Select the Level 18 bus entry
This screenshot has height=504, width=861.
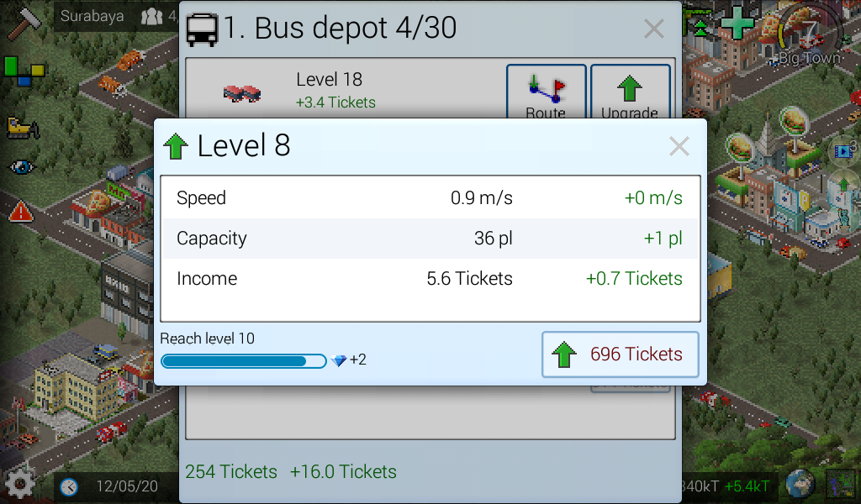coord(344,91)
